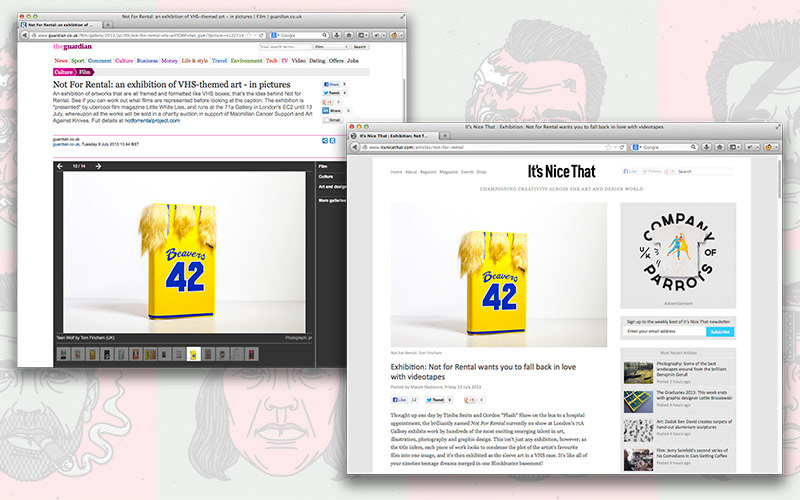The width and height of the screenshot is (800, 500).
Task: Click the article headline 'Exhibition: Not for Rental wants you...'
Action: coord(483,371)
